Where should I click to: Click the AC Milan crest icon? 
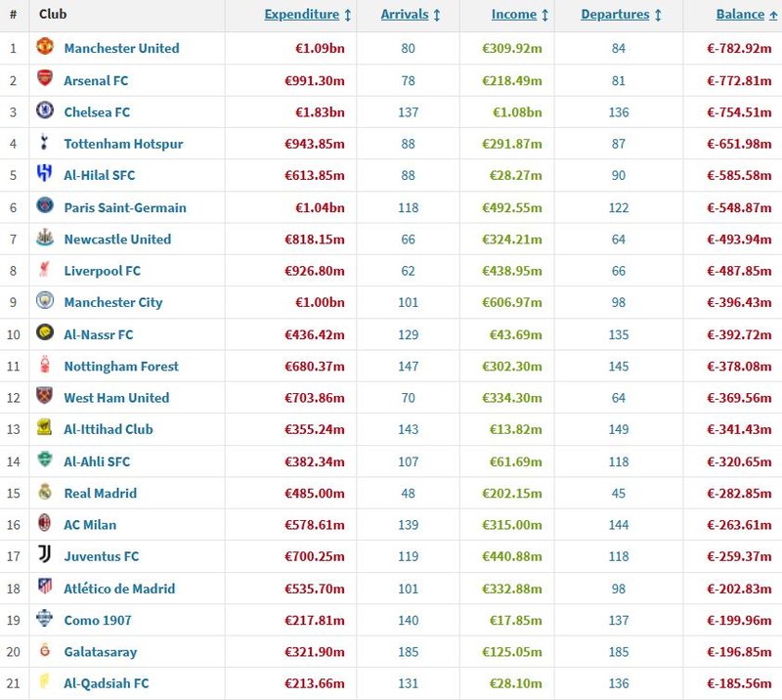click(45, 522)
